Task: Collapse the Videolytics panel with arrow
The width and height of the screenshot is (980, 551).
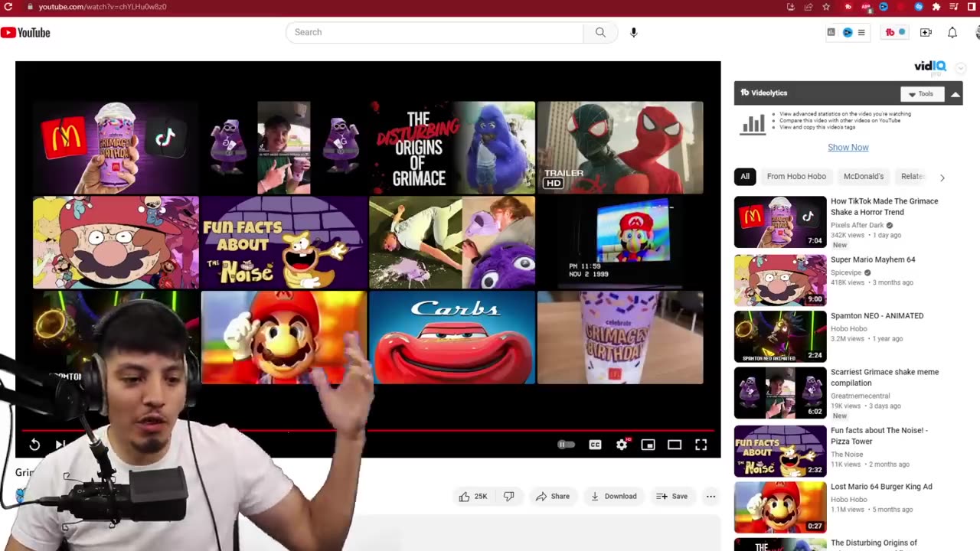Action: [x=955, y=93]
